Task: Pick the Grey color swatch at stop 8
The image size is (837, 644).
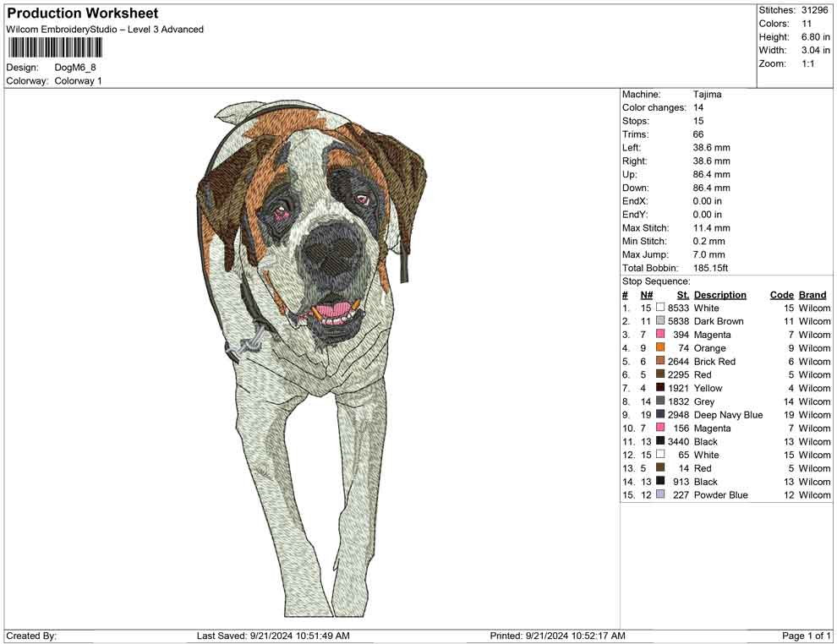Action: click(660, 401)
